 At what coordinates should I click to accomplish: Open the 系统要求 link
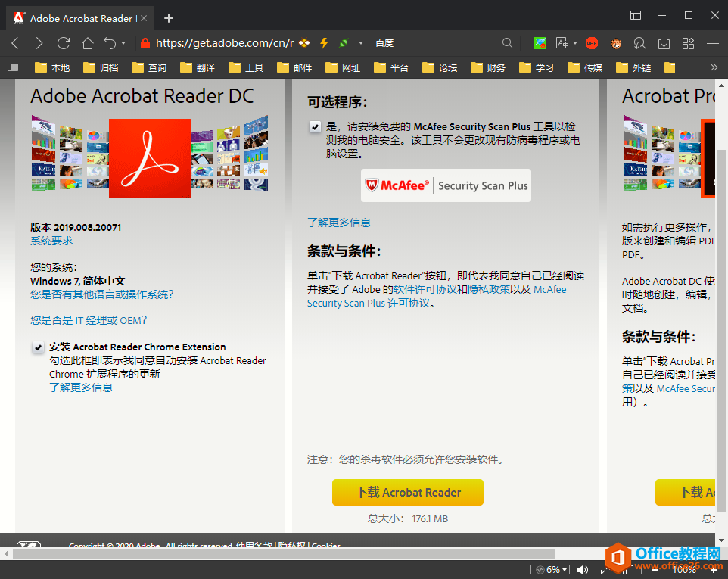coord(51,241)
